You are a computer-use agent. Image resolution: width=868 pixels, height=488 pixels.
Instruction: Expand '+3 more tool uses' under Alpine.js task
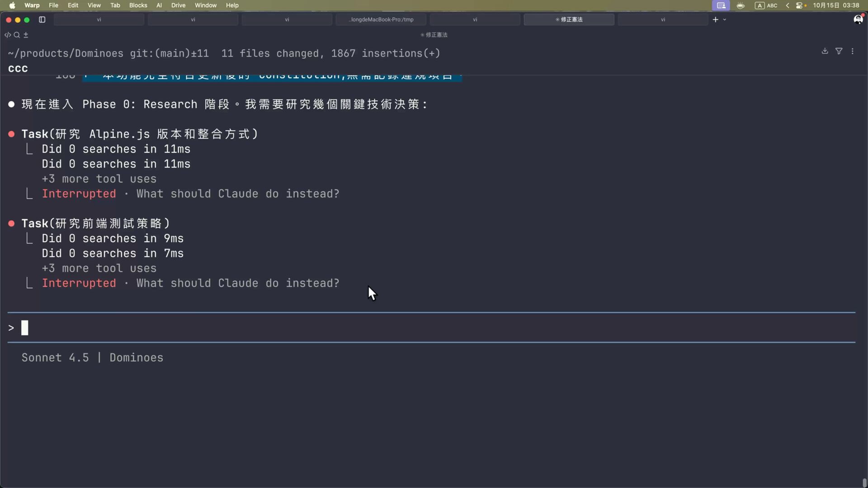99,179
